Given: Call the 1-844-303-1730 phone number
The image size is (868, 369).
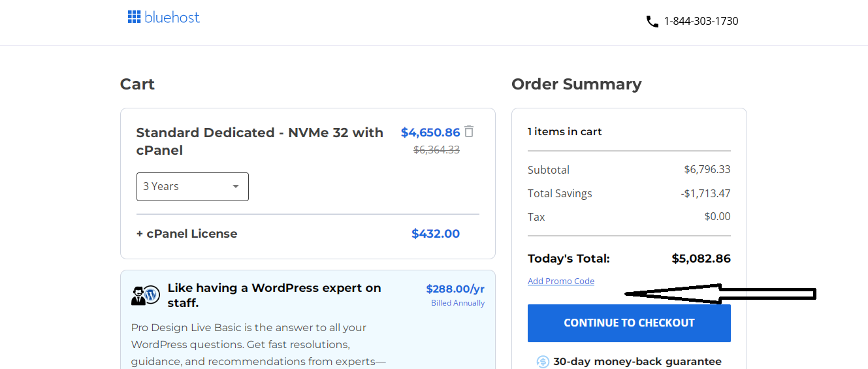Looking at the screenshot, I should click(x=701, y=22).
